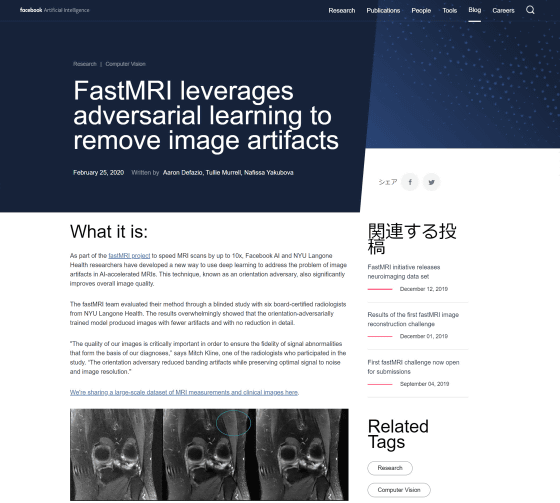Open the search magnifier icon
The width and height of the screenshot is (560, 503).
tap(530, 10)
